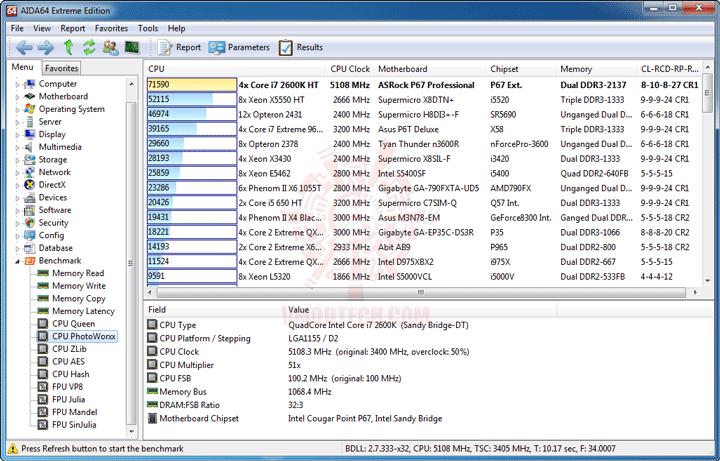Click the 52115 score bar
This screenshot has height=461, width=720.
(x=191, y=99)
